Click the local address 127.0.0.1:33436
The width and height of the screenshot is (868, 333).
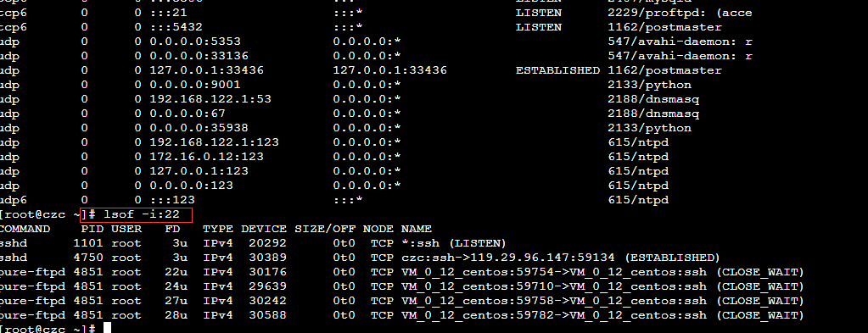(x=206, y=70)
